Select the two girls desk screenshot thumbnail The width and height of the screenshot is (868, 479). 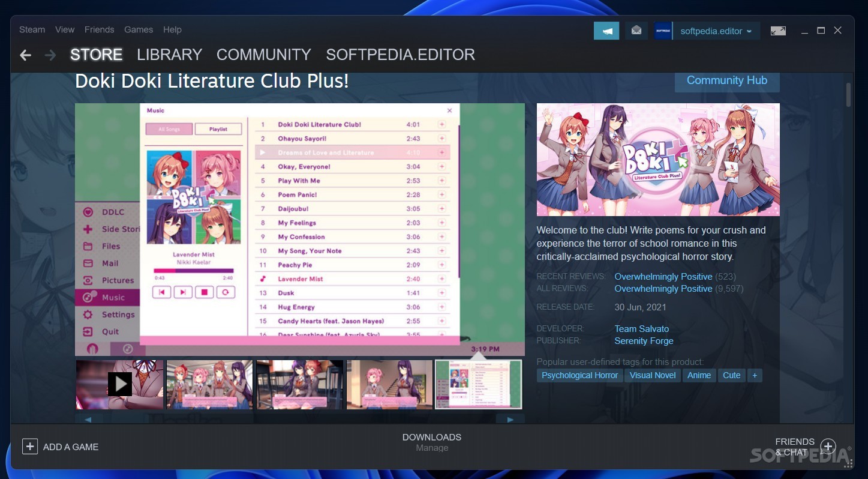click(300, 384)
